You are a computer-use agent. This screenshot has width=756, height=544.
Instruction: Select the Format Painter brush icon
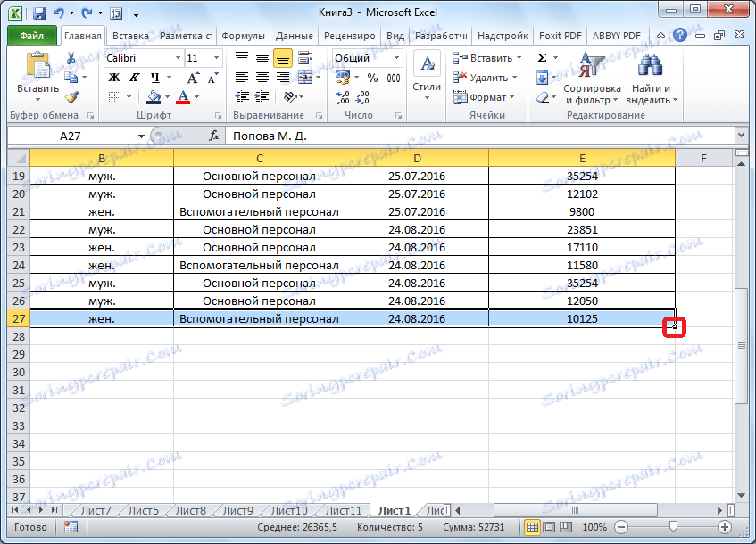tap(71, 97)
